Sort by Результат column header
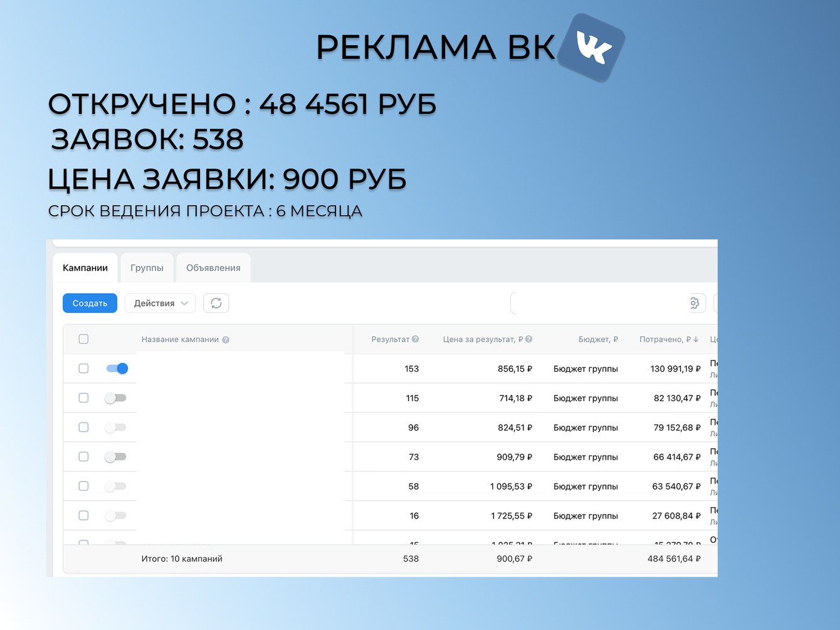 (390, 339)
